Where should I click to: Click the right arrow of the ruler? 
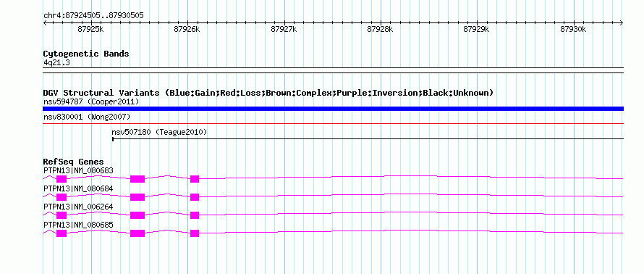(622, 23)
